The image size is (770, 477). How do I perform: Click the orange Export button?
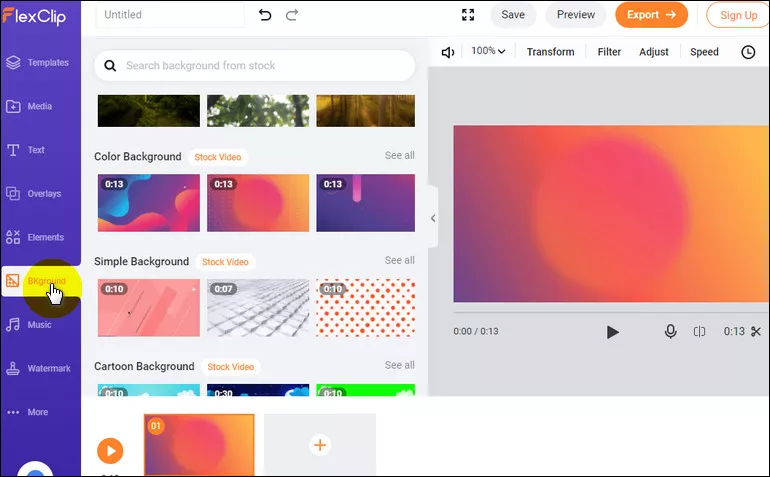(651, 15)
